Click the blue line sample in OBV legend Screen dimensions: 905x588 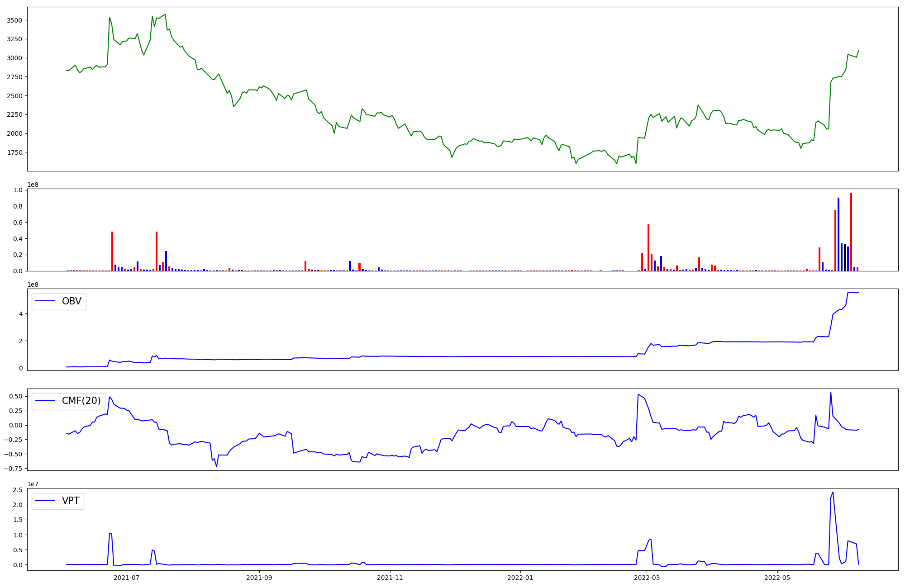pos(45,301)
